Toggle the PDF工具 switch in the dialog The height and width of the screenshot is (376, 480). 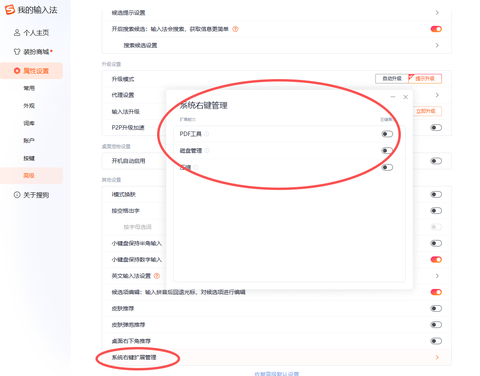pyautogui.click(x=387, y=134)
